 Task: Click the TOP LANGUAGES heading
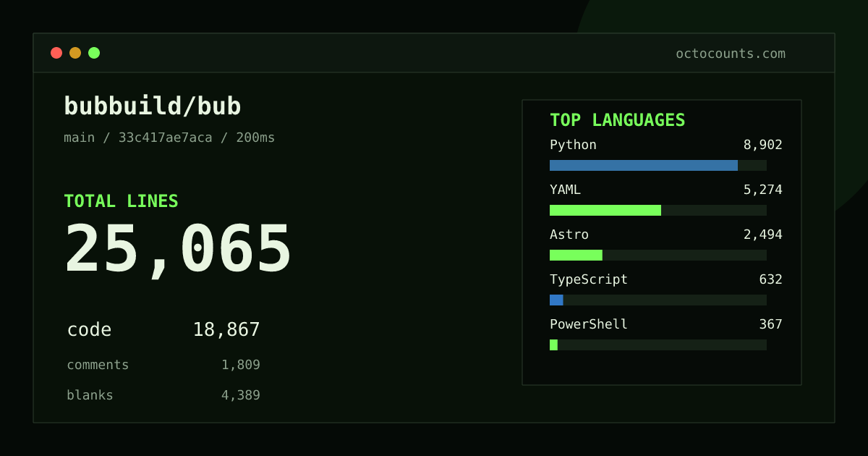(x=617, y=120)
